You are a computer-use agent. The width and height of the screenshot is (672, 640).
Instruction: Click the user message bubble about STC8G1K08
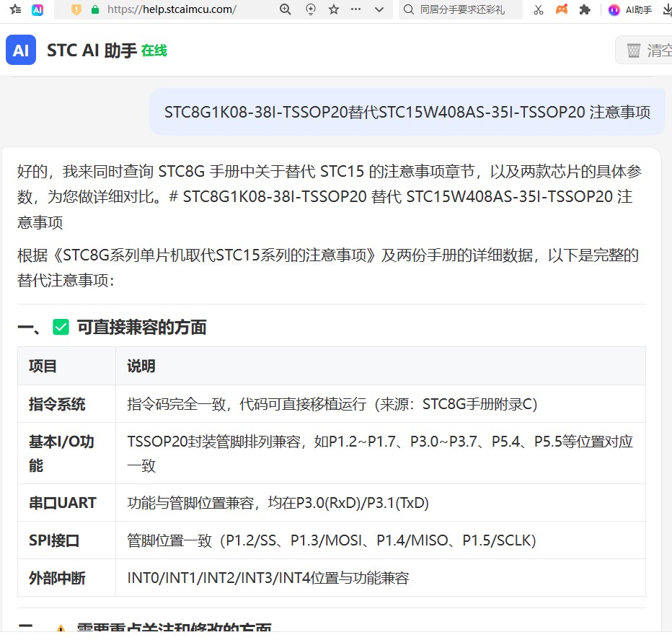(x=407, y=112)
